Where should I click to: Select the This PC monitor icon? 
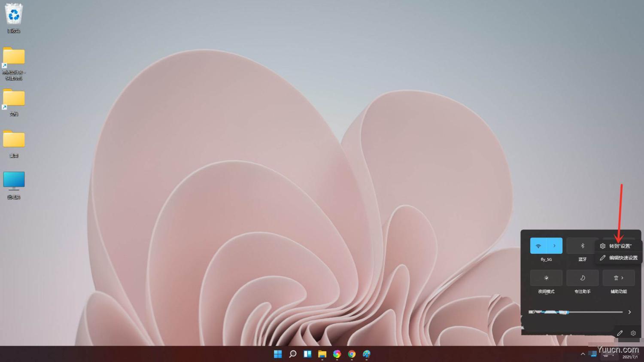[x=14, y=185]
